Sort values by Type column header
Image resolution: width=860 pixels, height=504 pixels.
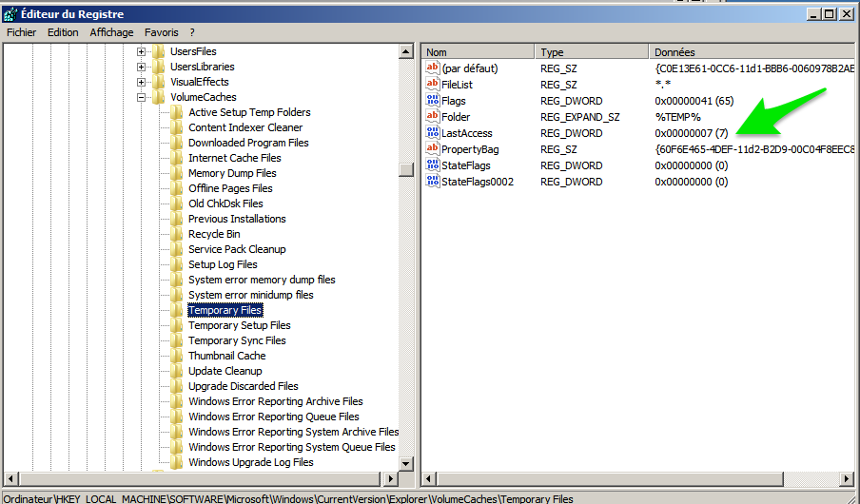(592, 52)
